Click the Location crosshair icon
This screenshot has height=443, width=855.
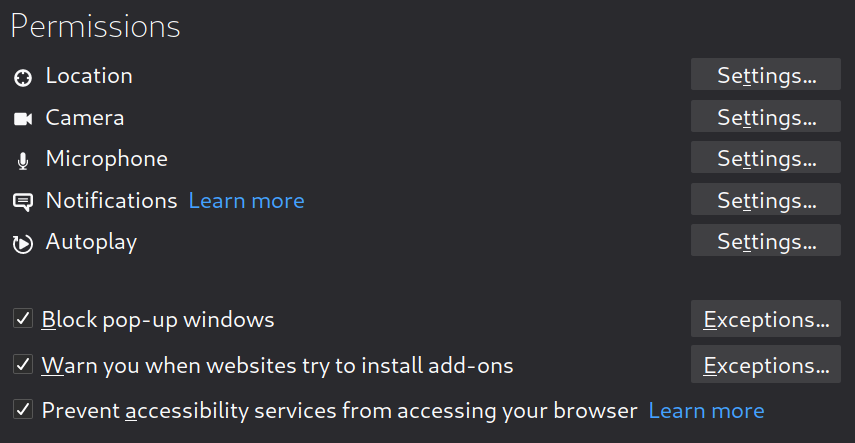22,77
